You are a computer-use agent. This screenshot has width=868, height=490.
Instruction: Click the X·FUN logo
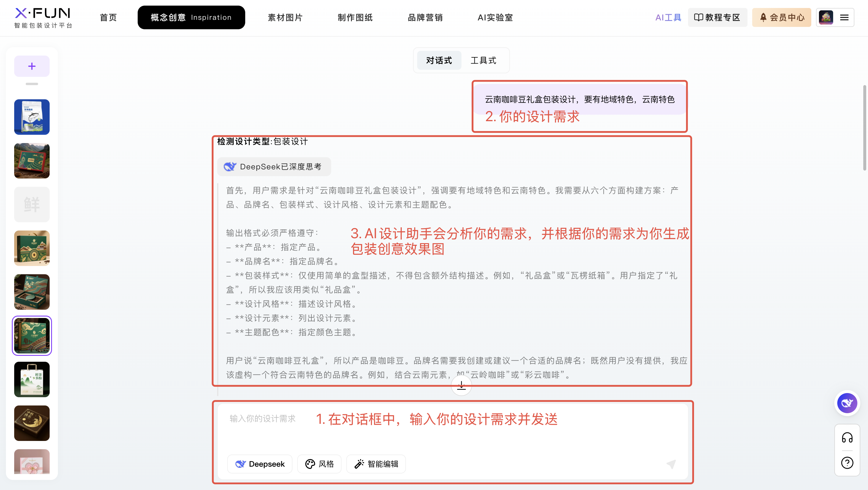[43, 17]
